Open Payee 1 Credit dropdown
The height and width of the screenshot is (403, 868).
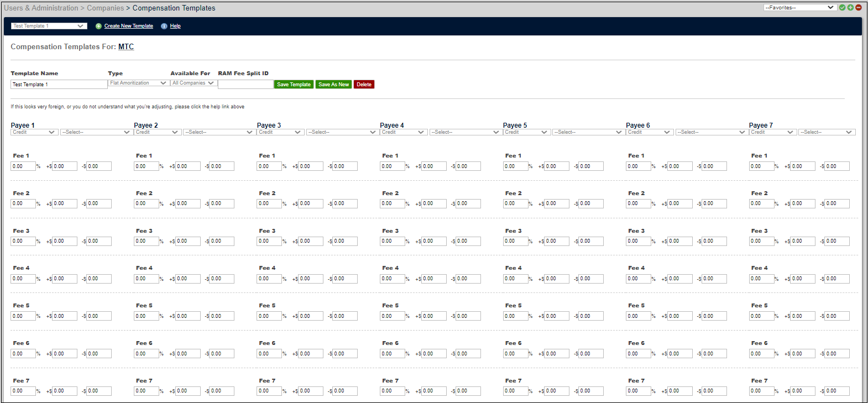pyautogui.click(x=34, y=132)
